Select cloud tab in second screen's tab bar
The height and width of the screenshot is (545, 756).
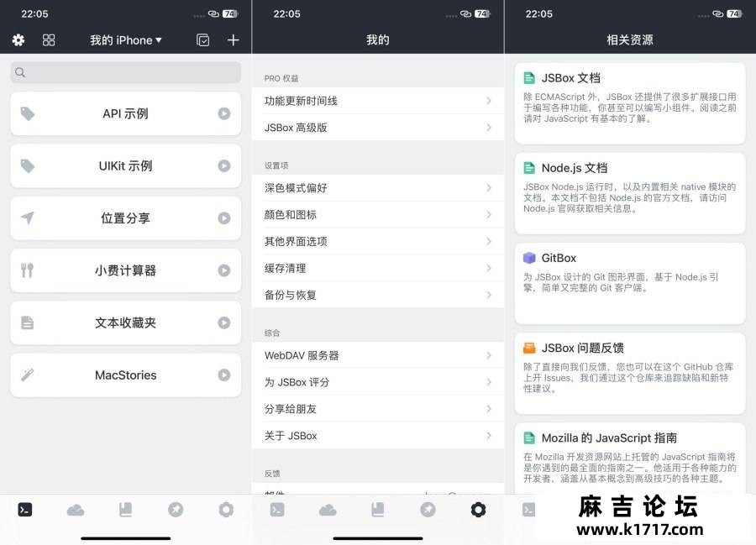click(328, 510)
